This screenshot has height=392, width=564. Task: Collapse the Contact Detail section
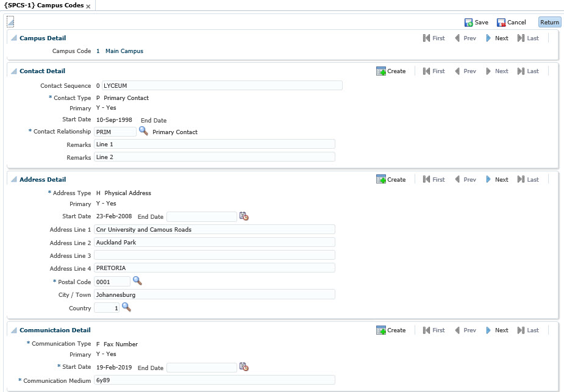point(14,71)
